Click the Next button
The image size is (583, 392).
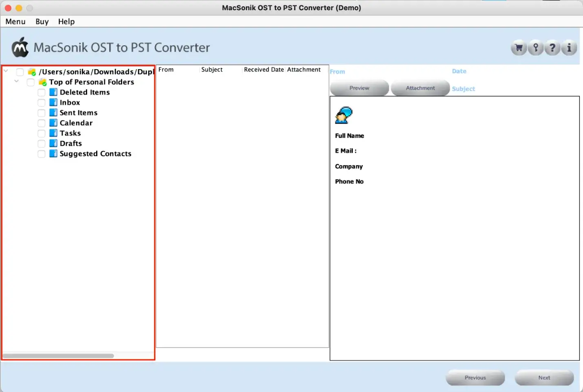[x=544, y=378]
